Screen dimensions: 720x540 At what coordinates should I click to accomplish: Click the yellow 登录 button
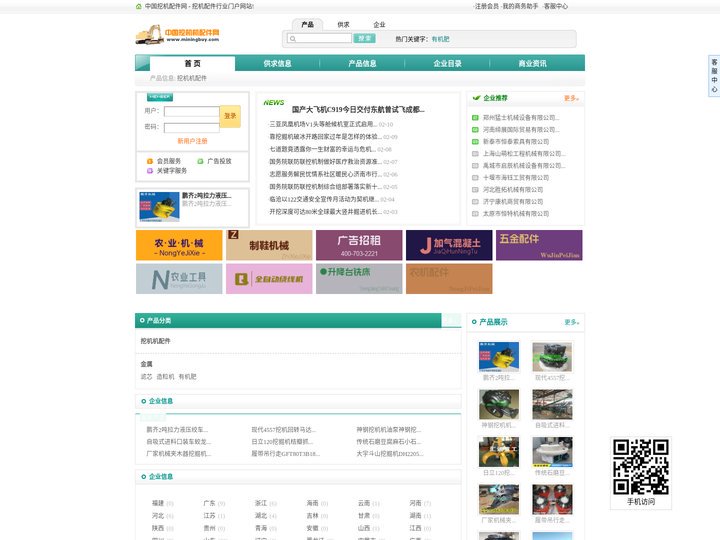click(230, 116)
